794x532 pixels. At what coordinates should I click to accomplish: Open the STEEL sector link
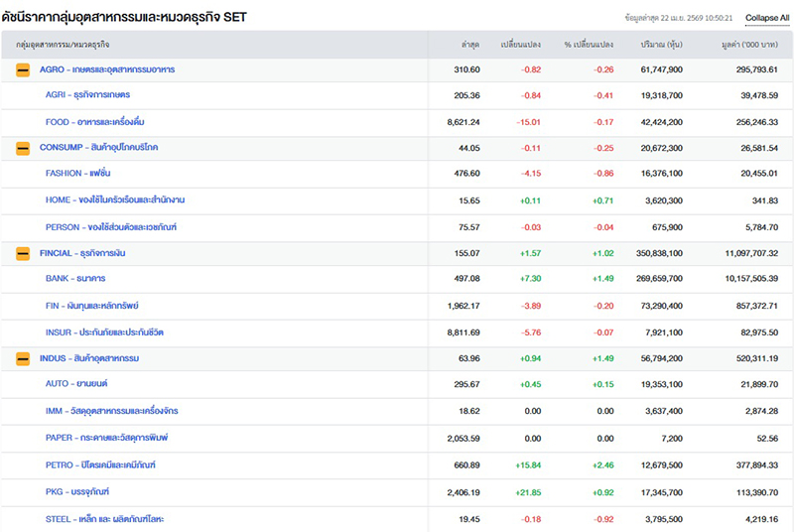coord(105,518)
